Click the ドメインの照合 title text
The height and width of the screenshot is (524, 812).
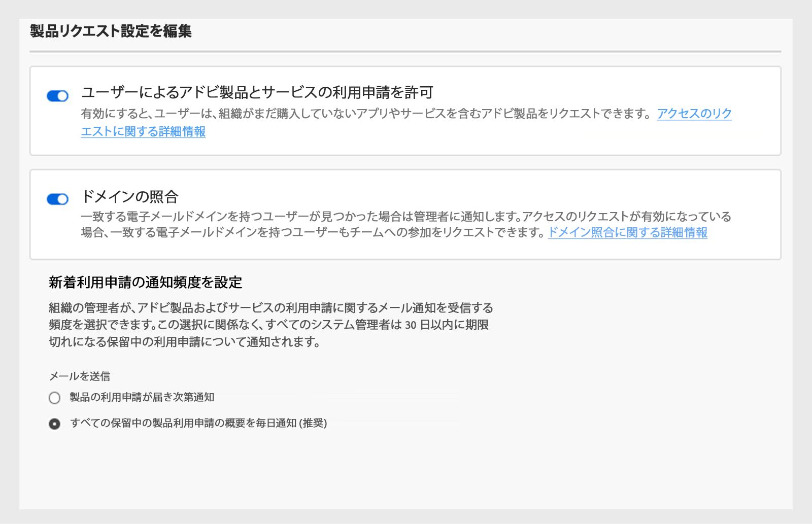(x=130, y=196)
